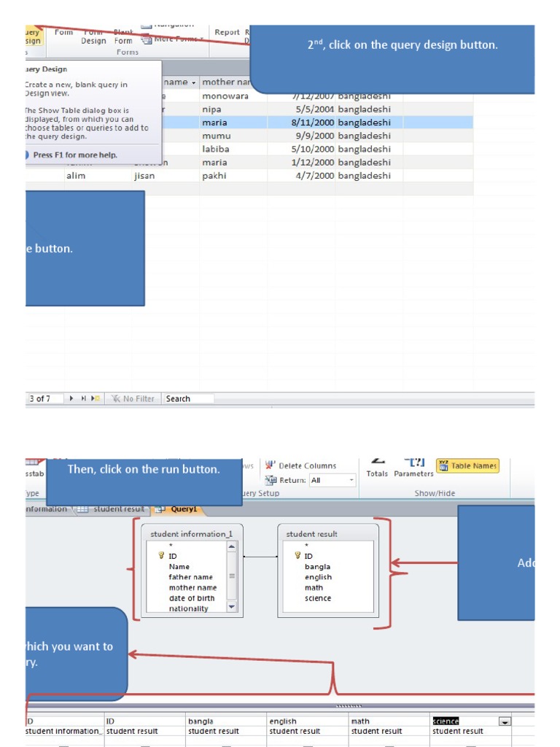Open the filter arrow beside the name column header
Image resolution: width=560 pixels, height=747 pixels.
pyautogui.click(x=193, y=82)
